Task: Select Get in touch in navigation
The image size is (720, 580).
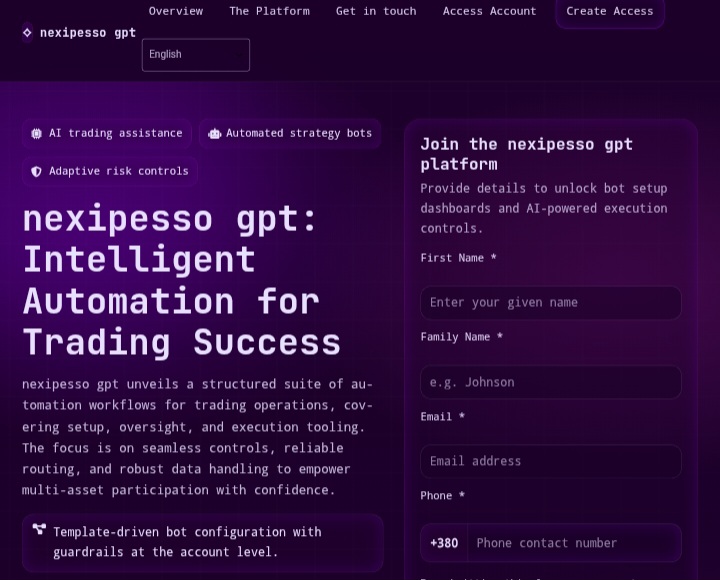Action: (x=376, y=11)
